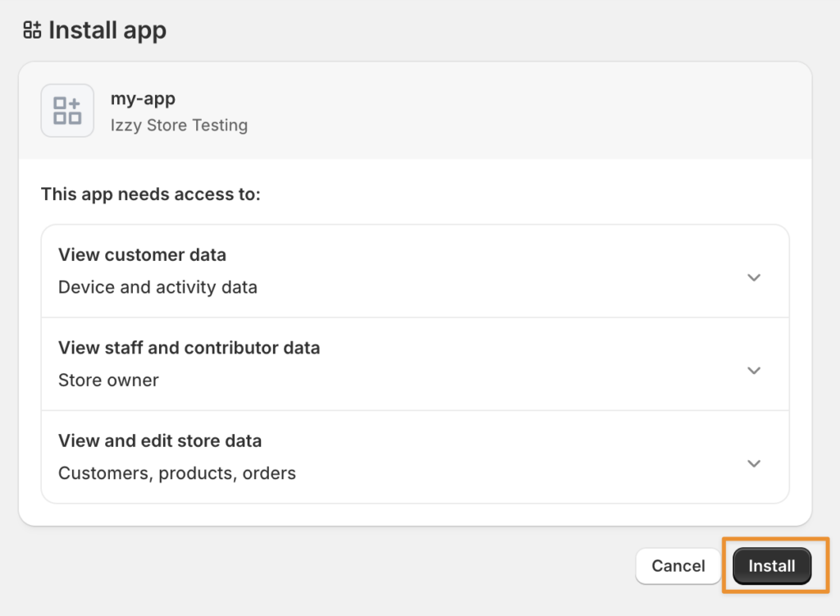Click the my-app name label
Image resolution: width=840 pixels, height=616 pixels.
pyautogui.click(x=143, y=99)
